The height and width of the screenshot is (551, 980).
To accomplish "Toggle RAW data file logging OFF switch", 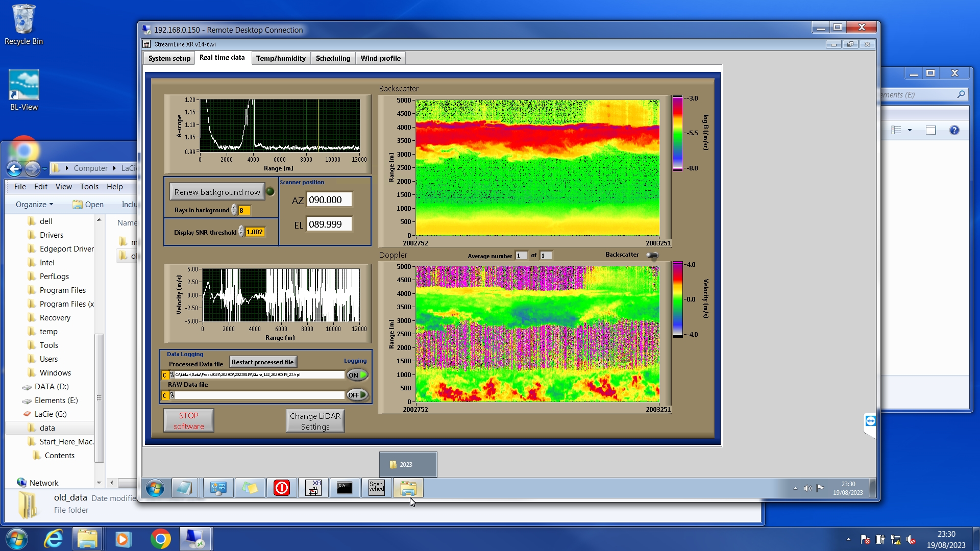I will (x=357, y=395).
